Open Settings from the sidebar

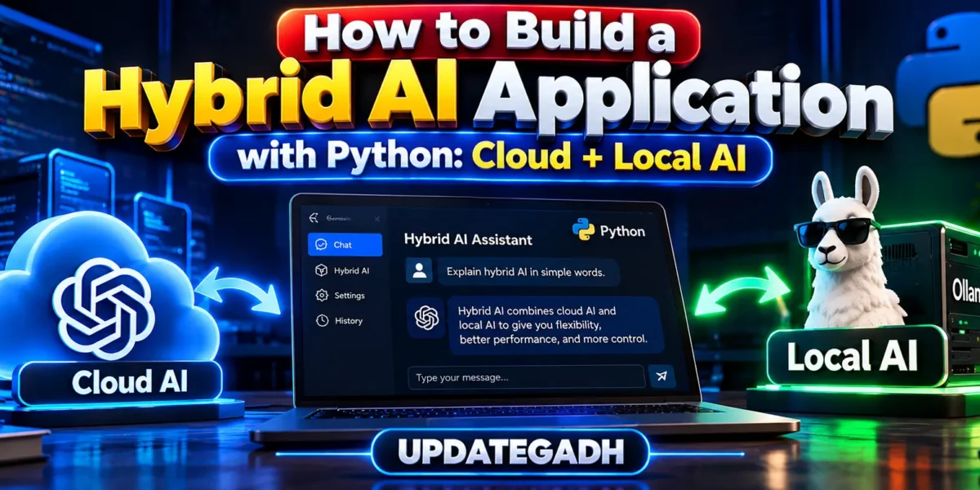340,296
